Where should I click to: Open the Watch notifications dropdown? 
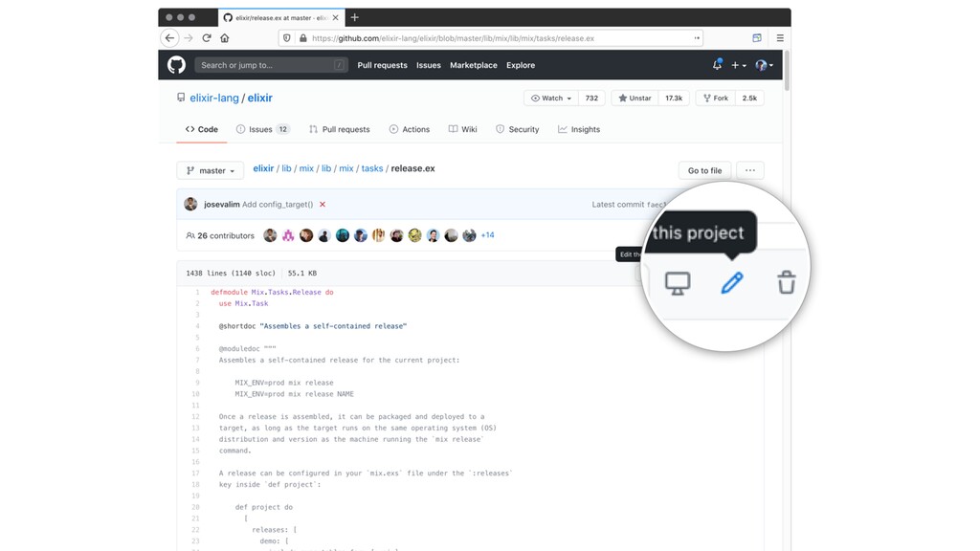click(550, 99)
